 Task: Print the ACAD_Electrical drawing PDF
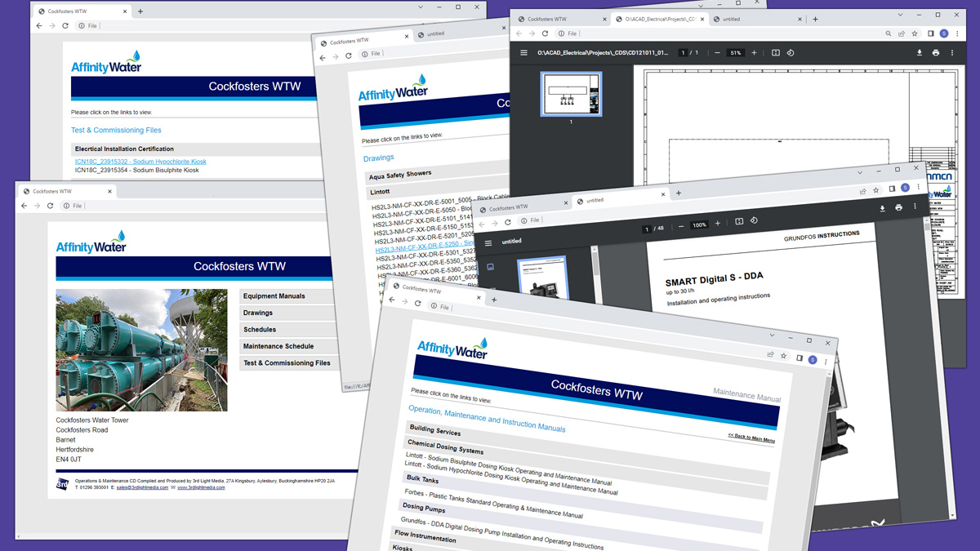(x=936, y=53)
